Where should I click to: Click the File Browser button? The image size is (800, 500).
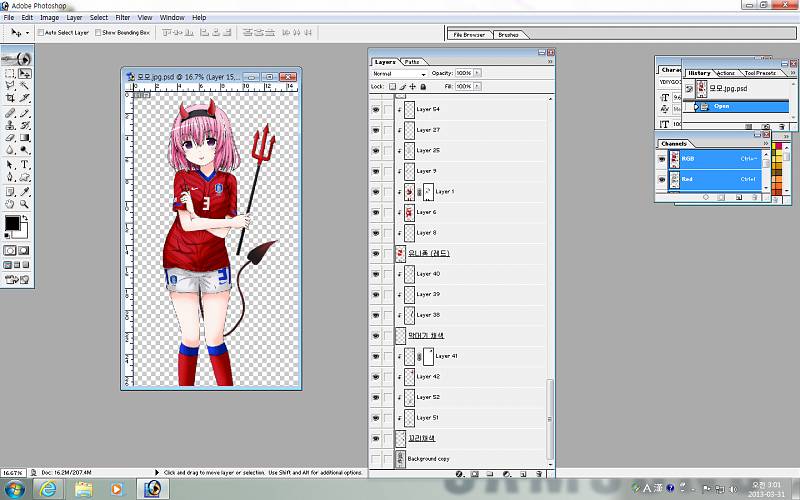pyautogui.click(x=469, y=35)
